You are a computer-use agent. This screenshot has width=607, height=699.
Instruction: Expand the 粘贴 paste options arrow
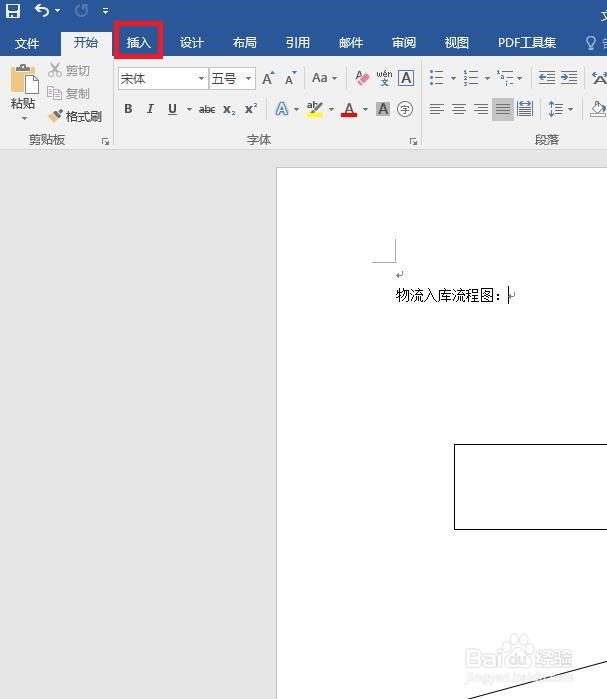[24, 119]
